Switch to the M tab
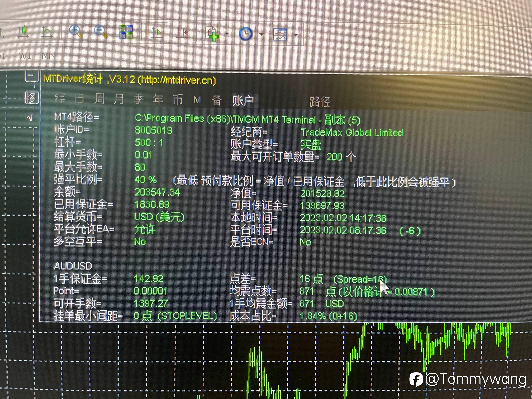532x399 pixels. tap(197, 100)
